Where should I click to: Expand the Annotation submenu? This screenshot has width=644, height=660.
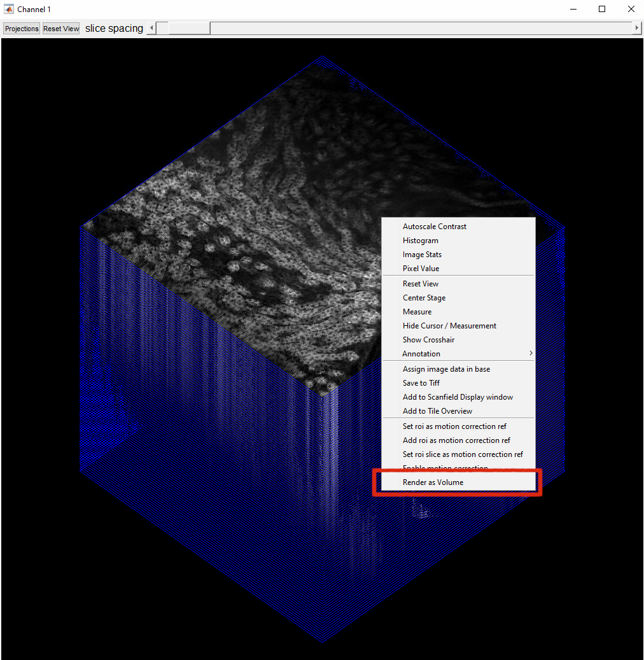point(421,353)
